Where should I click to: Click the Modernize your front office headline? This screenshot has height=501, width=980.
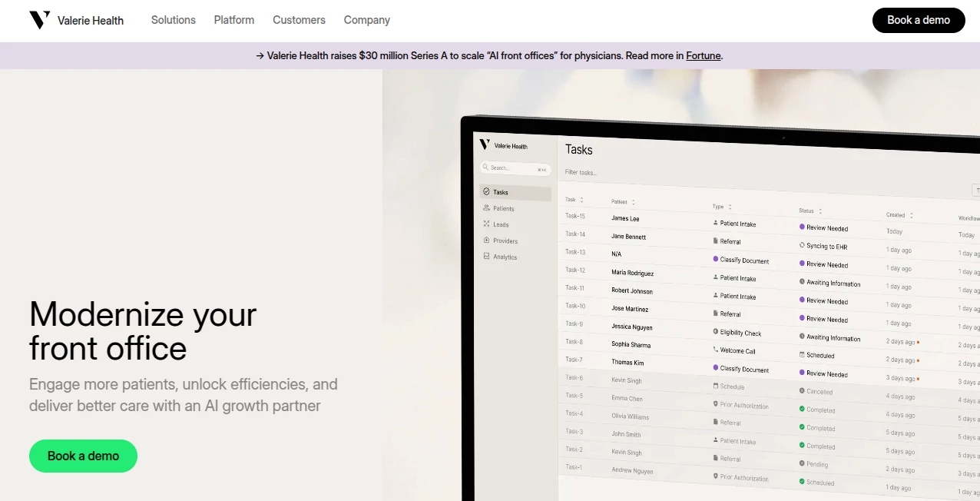(x=143, y=331)
